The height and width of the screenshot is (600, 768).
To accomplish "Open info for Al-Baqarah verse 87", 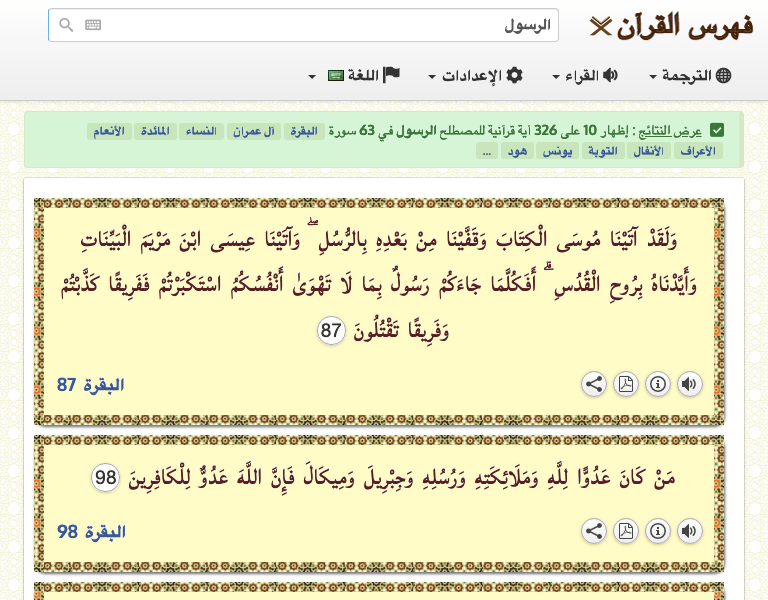I will click(x=657, y=384).
